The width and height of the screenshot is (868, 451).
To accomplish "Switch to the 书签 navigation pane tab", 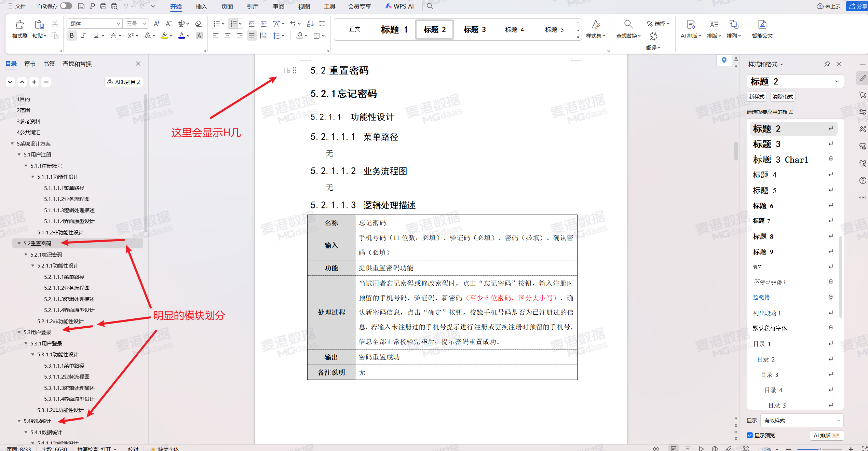I will click(49, 64).
